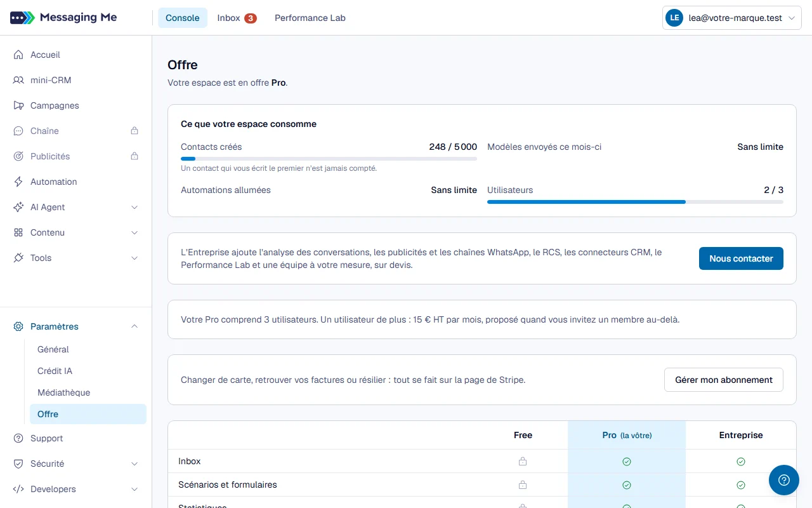Expand the Sécurité section chevron
Screen dimensions: 812x508
(134, 464)
